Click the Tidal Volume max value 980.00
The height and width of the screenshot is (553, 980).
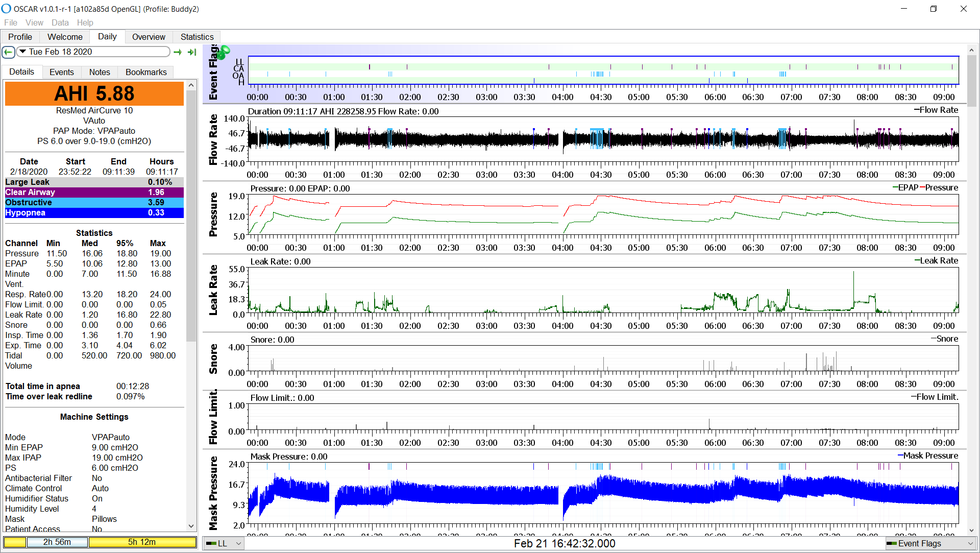pyautogui.click(x=163, y=355)
